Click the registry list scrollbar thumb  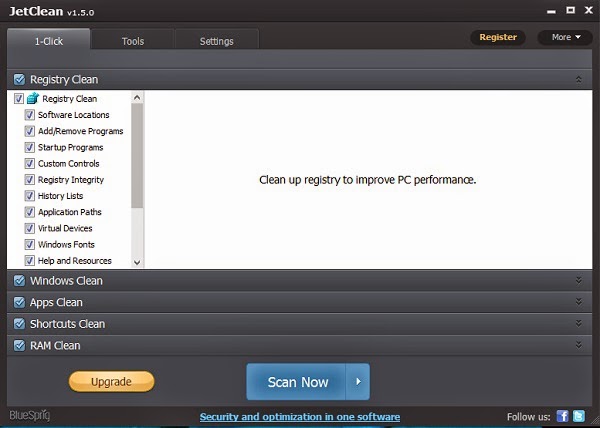137,156
